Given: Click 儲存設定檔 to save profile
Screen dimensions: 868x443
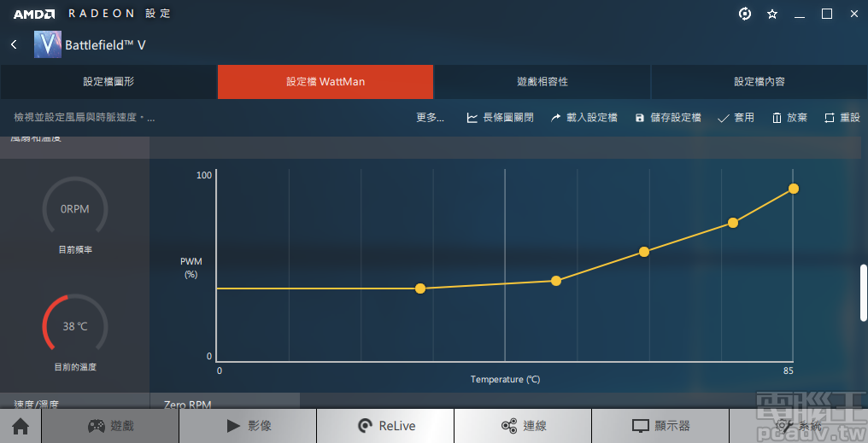Looking at the screenshot, I should coord(668,118).
